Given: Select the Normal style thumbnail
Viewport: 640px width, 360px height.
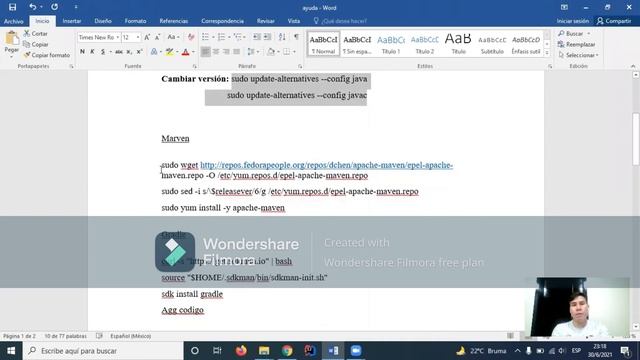Looking at the screenshot, I should coord(323,44).
